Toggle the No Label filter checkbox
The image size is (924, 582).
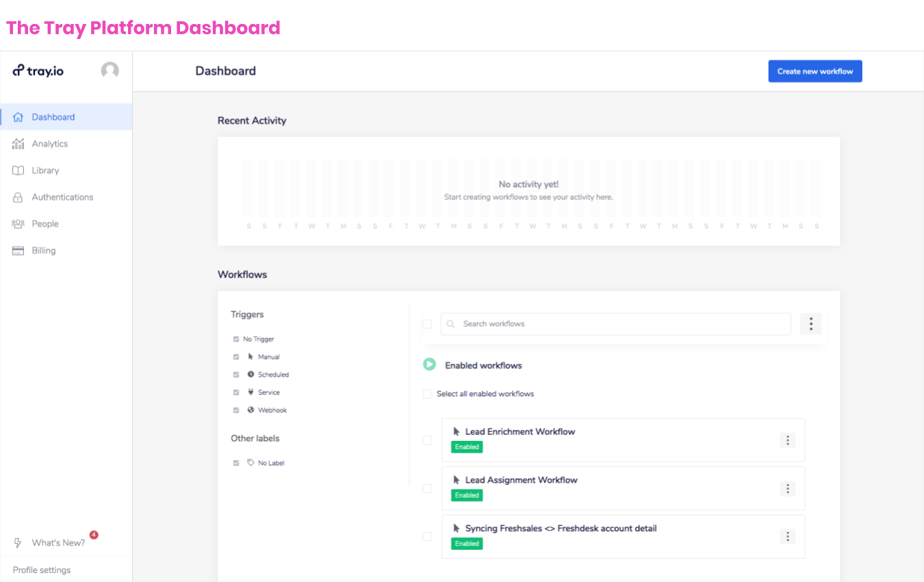[236, 463]
